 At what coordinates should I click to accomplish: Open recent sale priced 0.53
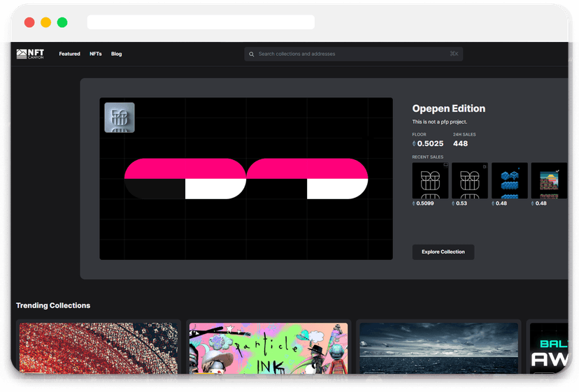(469, 181)
